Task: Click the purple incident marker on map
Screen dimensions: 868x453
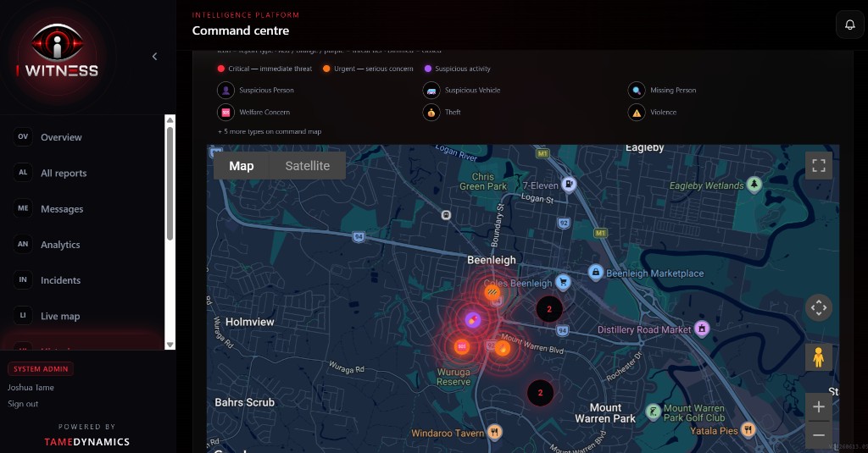Action: [472, 320]
